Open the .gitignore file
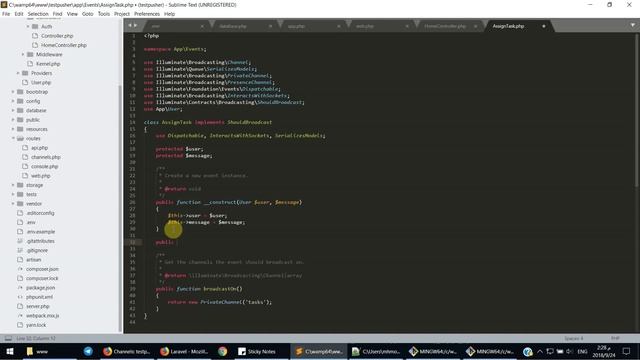The image size is (640, 360). (x=37, y=251)
